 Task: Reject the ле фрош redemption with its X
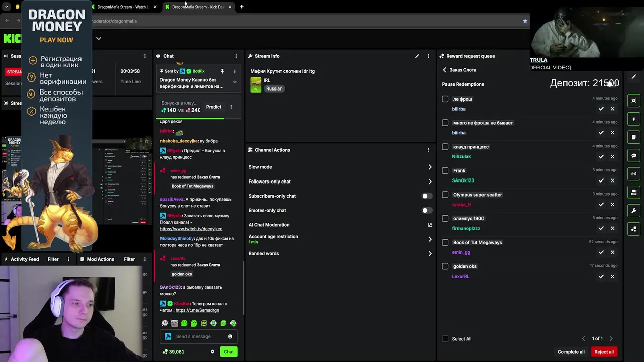(612, 109)
